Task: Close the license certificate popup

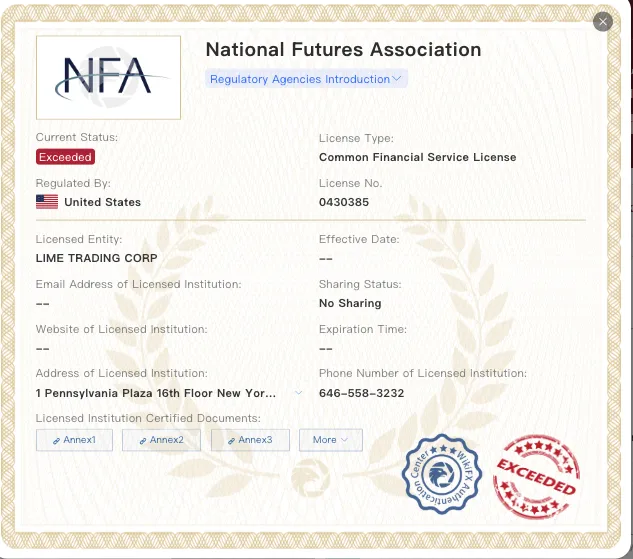Action: pyautogui.click(x=603, y=21)
